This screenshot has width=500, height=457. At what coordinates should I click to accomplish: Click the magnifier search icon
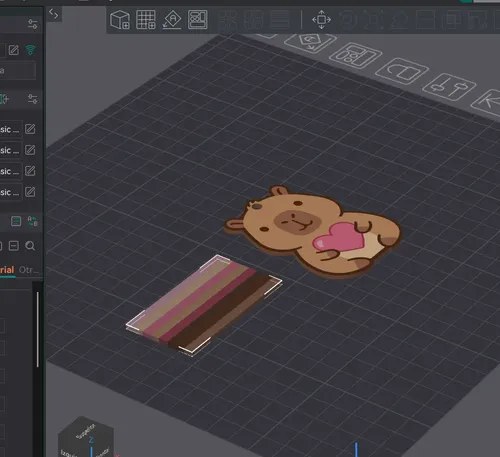[x=30, y=246]
